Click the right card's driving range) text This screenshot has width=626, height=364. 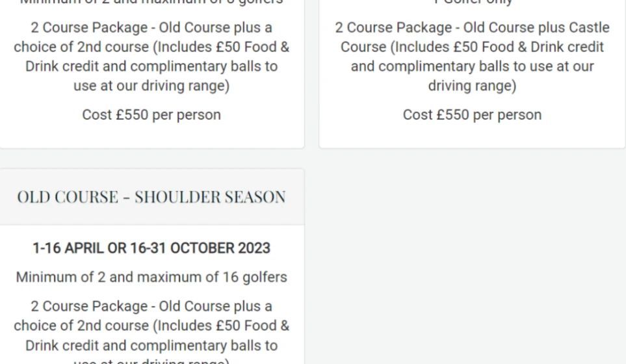(472, 86)
